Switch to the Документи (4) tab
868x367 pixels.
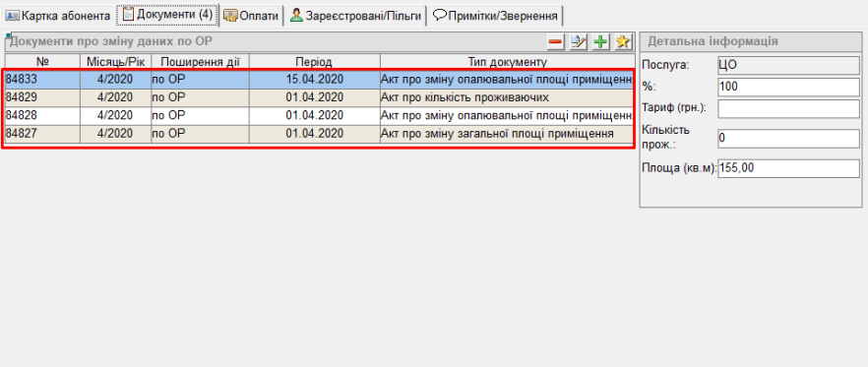(167, 15)
